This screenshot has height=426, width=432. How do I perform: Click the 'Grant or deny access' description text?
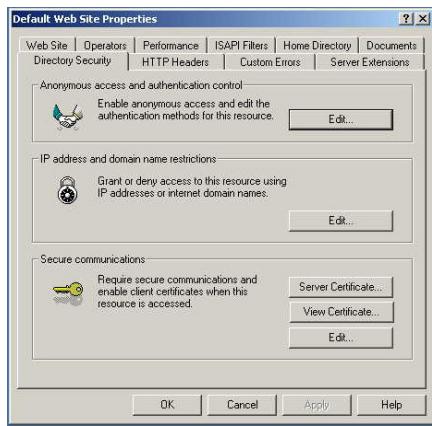pyautogui.click(x=192, y=187)
